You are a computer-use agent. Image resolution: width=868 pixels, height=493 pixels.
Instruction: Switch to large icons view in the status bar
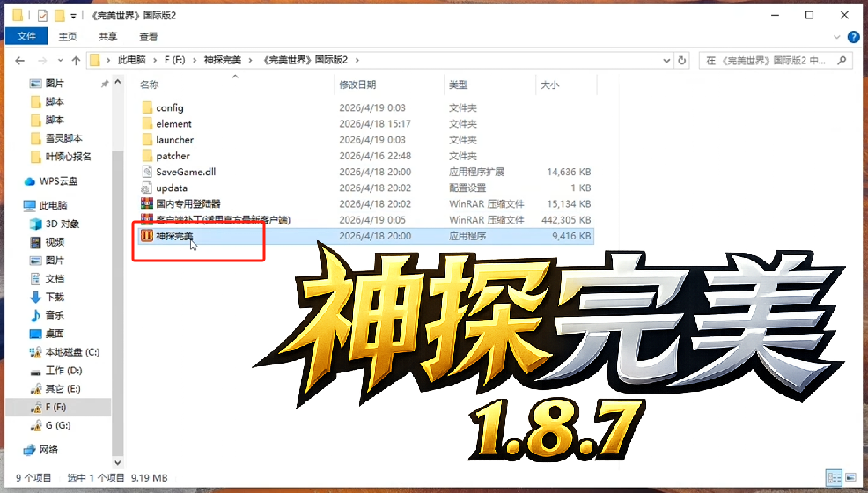(849, 477)
